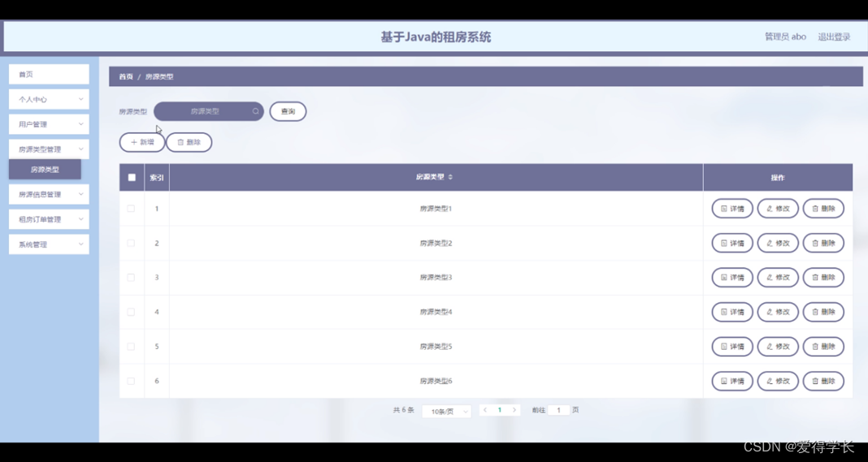Click the 管理员 abo account label
Image resolution: width=868 pixels, height=462 pixels.
pos(786,37)
